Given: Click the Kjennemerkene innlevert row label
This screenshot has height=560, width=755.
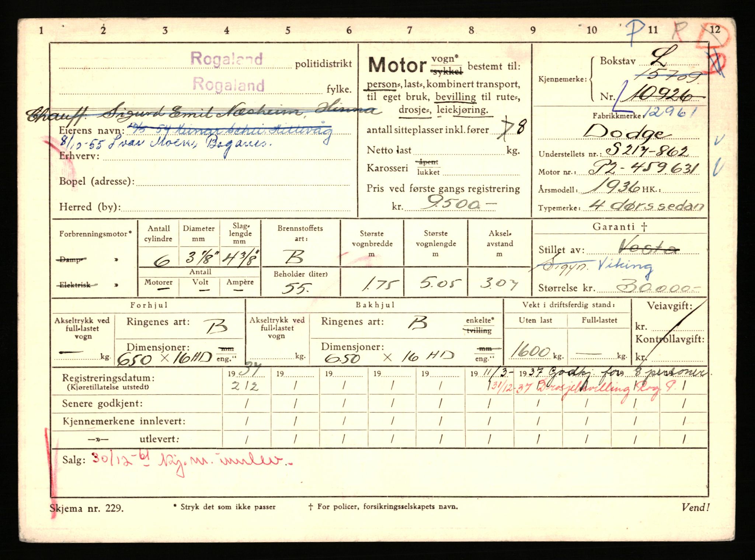Looking at the screenshot, I should pyautogui.click(x=124, y=421).
